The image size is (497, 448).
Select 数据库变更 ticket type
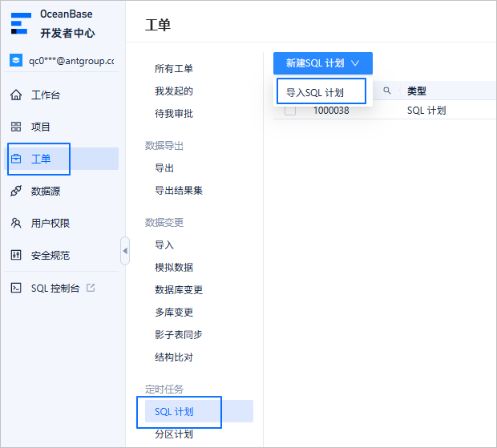coord(179,289)
